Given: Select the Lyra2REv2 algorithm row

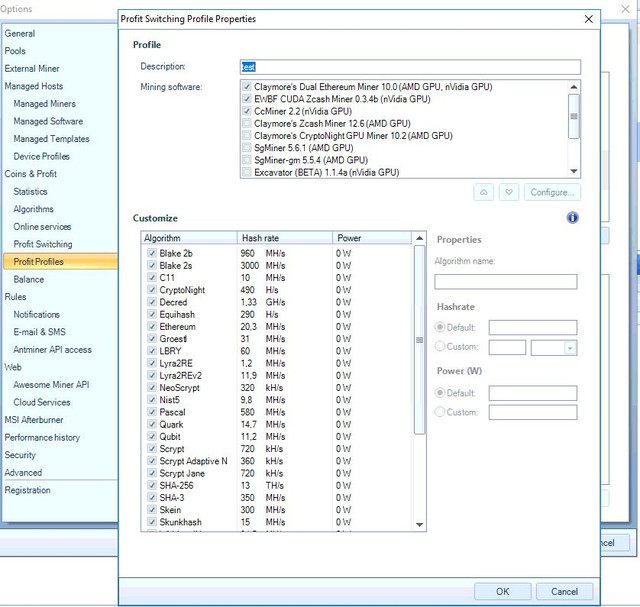Looking at the screenshot, I should [277, 376].
